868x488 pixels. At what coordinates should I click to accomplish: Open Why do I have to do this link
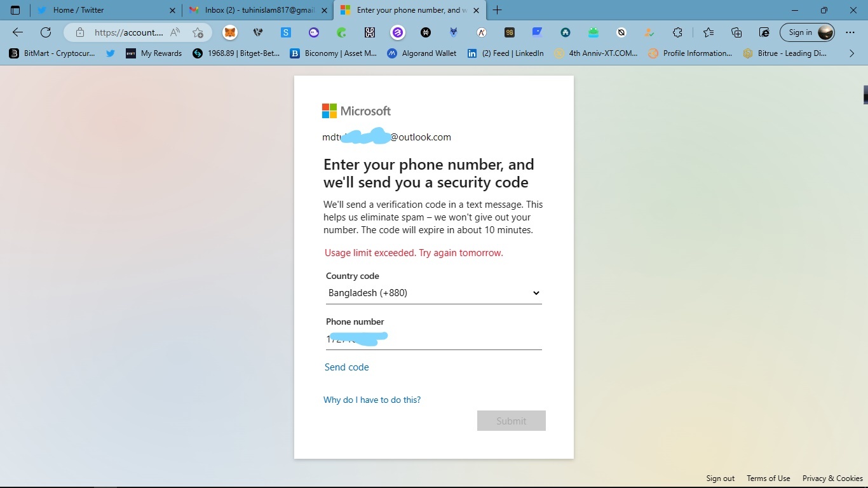coord(372,400)
